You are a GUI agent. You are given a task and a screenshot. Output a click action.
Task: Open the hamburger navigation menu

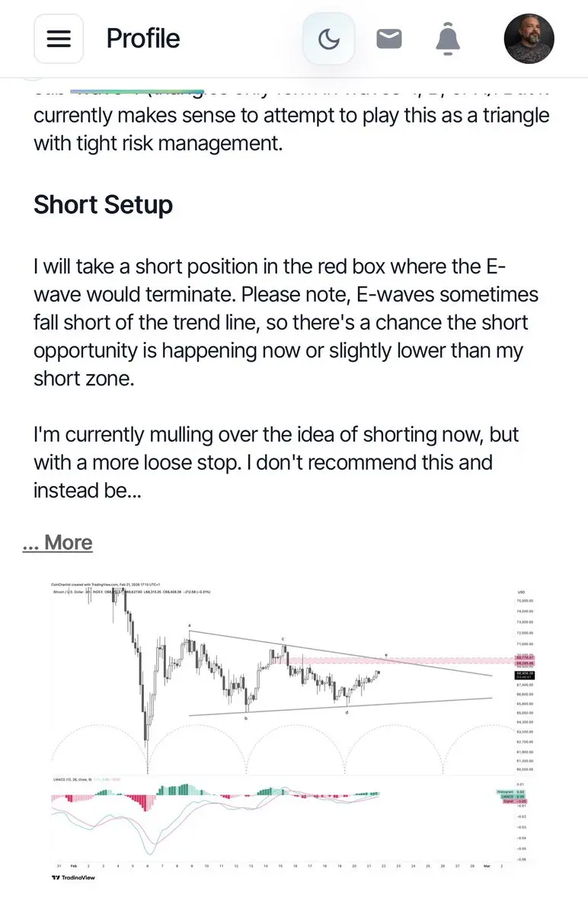coord(59,38)
